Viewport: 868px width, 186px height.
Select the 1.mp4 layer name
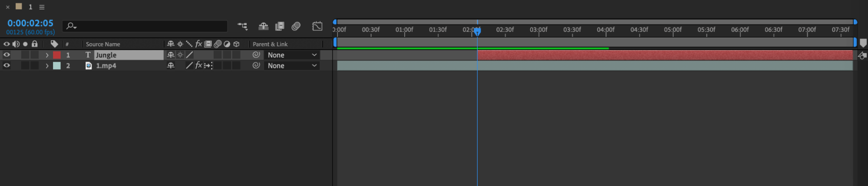click(106, 66)
